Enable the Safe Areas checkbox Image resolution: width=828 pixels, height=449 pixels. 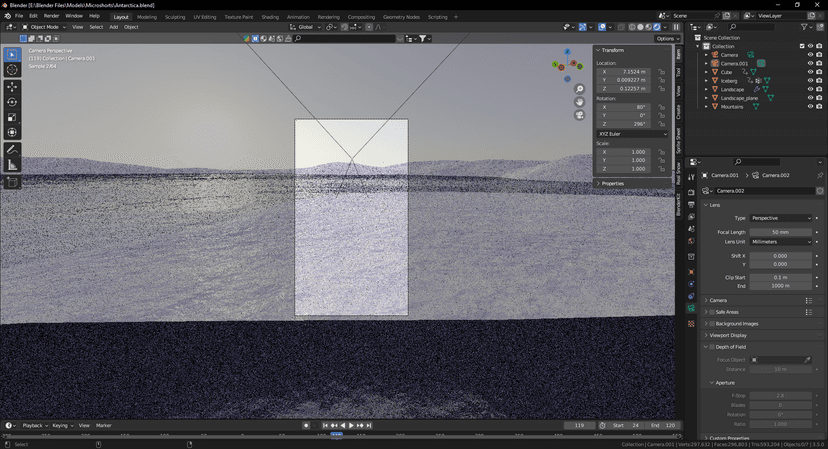(x=713, y=312)
